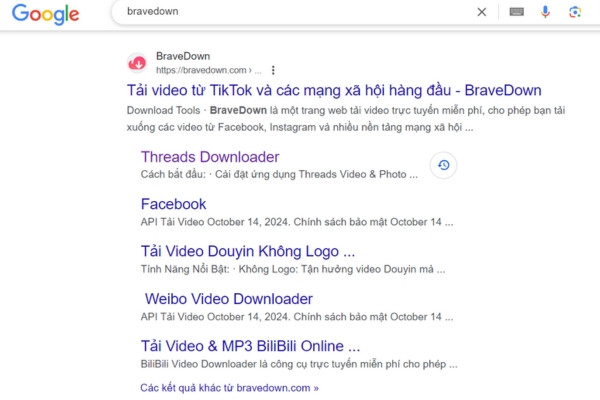Click the snippet text starting 'Download Tools'
This screenshot has width=600, height=400.
[346, 119]
